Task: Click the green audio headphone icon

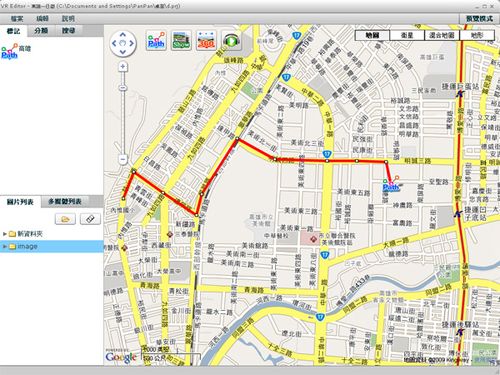Action: [x=231, y=41]
